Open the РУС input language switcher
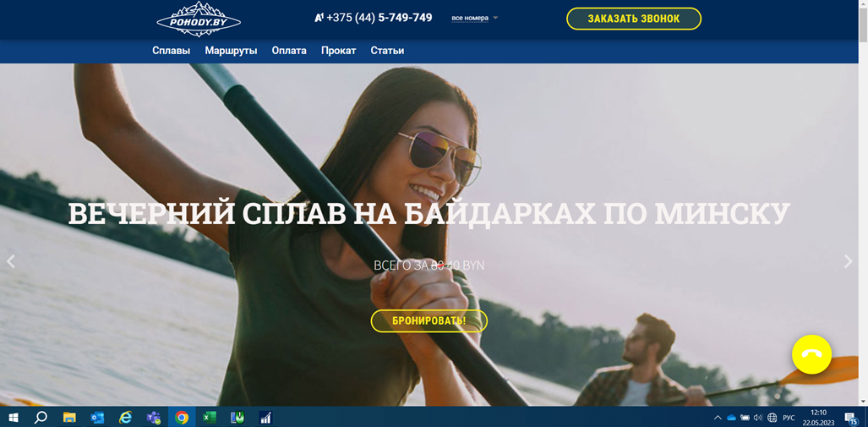The image size is (868, 427). pyautogui.click(x=789, y=418)
